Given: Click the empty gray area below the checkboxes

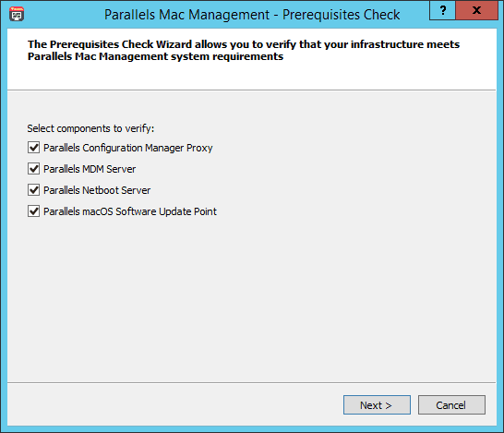Looking at the screenshot, I should pos(252,299).
